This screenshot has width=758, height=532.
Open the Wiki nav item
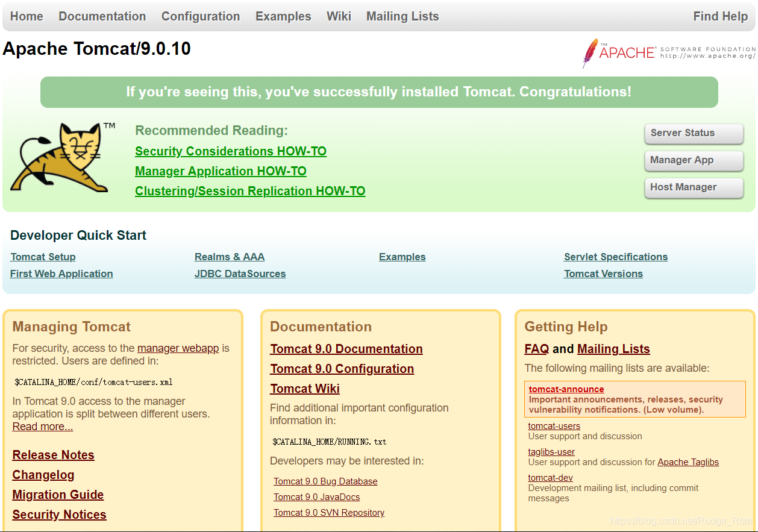[x=339, y=16]
